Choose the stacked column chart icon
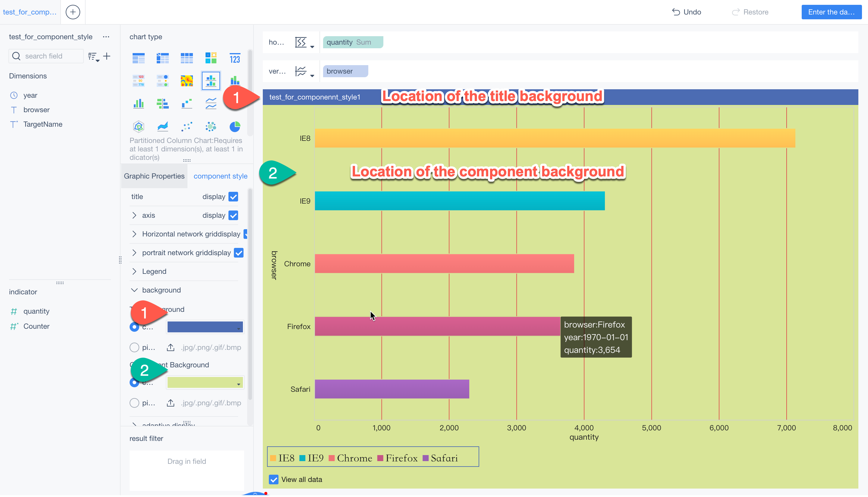 click(235, 81)
